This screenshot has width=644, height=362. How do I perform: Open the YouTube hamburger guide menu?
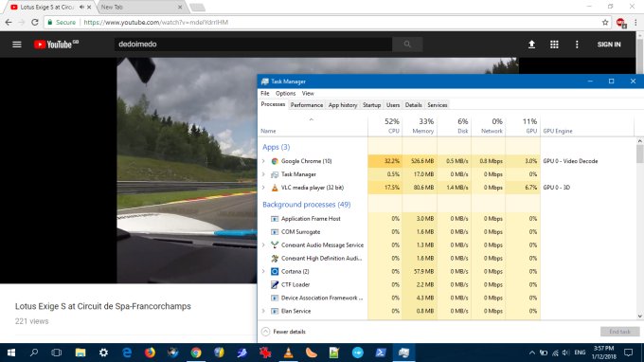pos(17,44)
